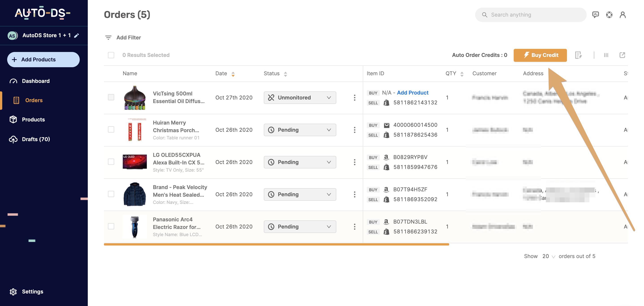Open Panasonic Arc4 Electric Razor product name
This screenshot has height=306, width=644.
(176, 223)
